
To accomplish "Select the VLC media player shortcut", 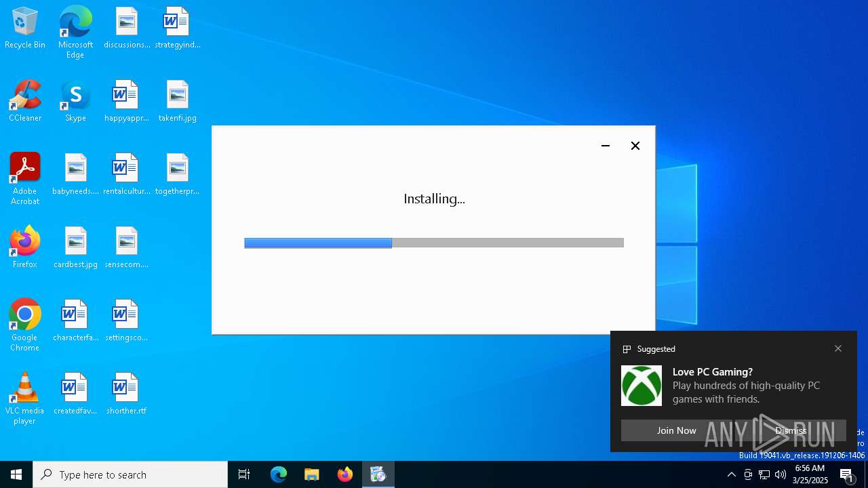I will coord(25,399).
